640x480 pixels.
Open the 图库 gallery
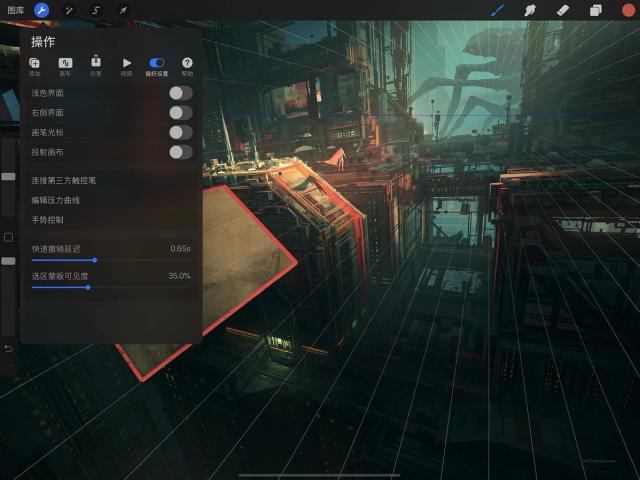16,10
